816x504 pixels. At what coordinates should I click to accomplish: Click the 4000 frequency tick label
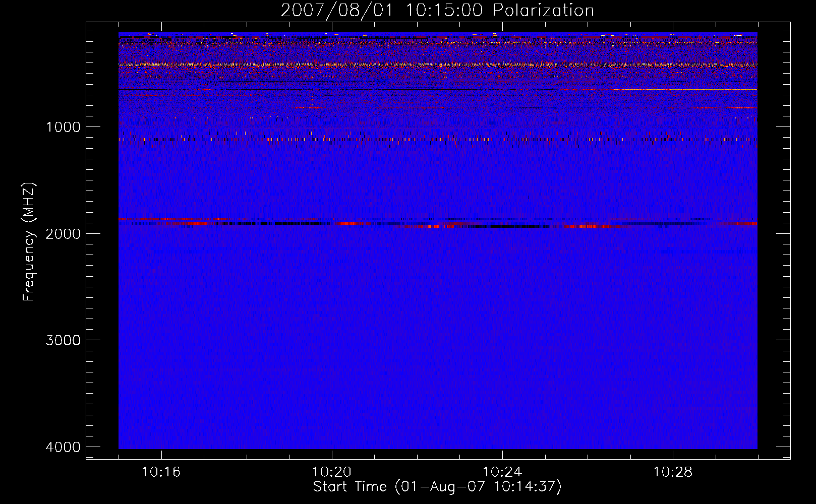click(63, 447)
